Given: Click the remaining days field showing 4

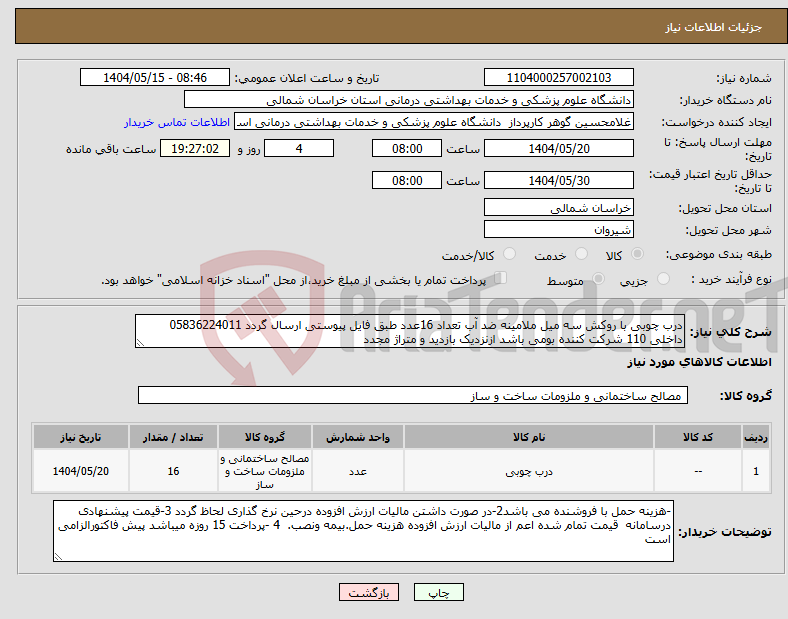Looking at the screenshot, I should pos(299,148).
